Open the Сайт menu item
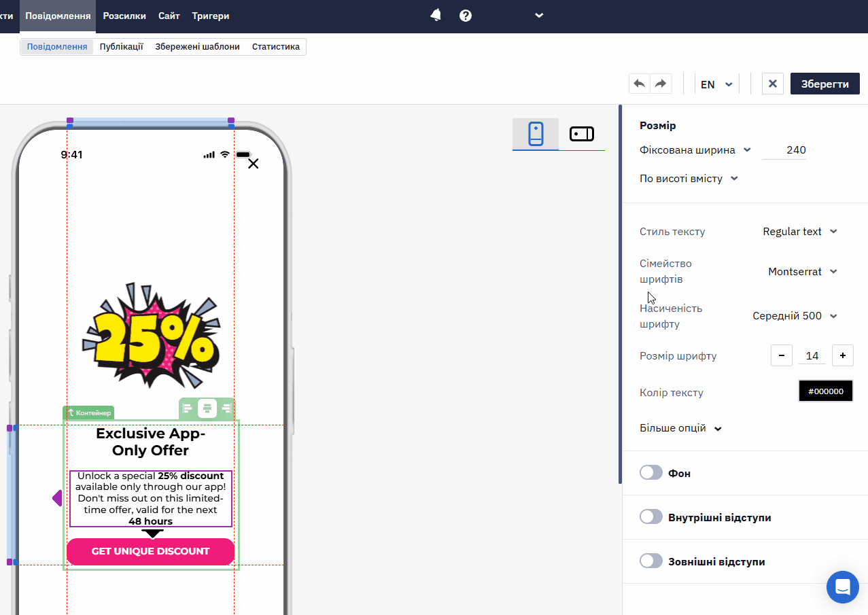Viewport: 868px width, 615px height. coord(169,16)
